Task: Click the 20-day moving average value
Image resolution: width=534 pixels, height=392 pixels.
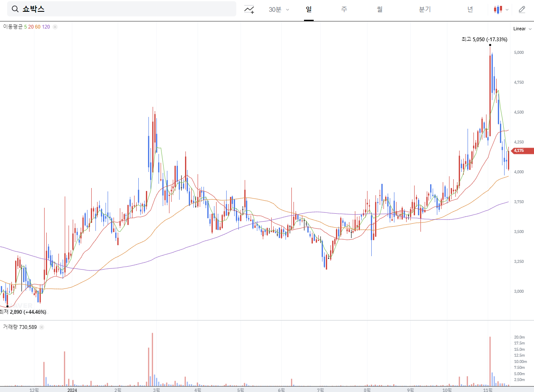Action: (x=31, y=27)
